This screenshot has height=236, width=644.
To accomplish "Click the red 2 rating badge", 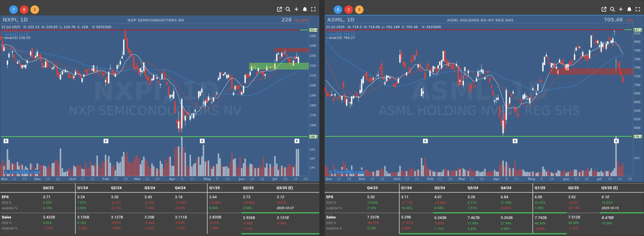I will [x=349, y=10].
